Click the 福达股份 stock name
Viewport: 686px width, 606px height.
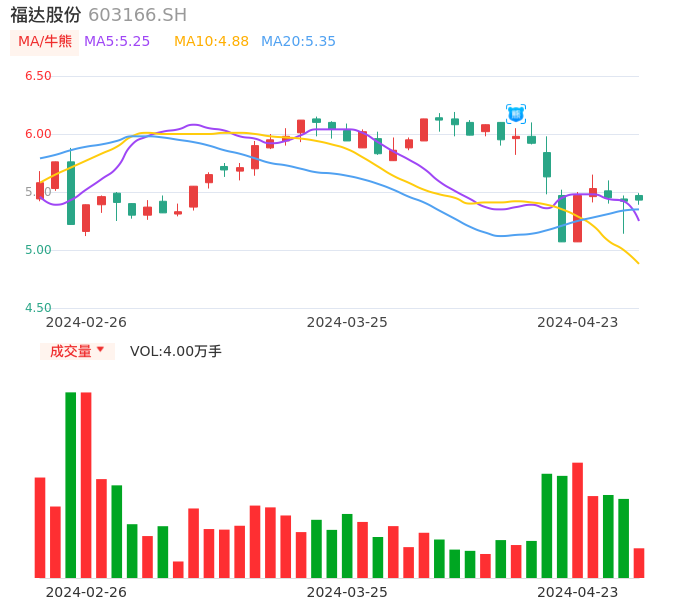(x=46, y=15)
